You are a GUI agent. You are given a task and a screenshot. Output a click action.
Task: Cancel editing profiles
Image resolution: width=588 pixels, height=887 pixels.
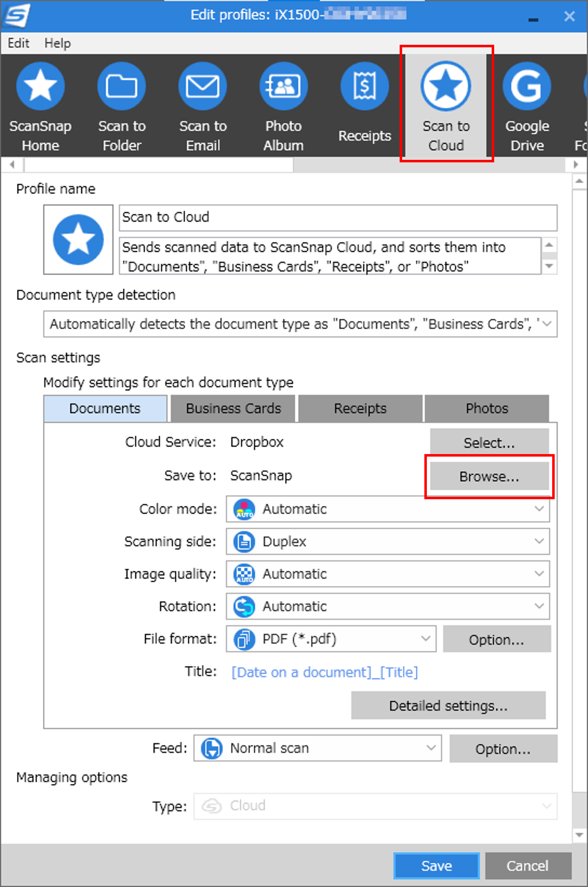(528, 866)
